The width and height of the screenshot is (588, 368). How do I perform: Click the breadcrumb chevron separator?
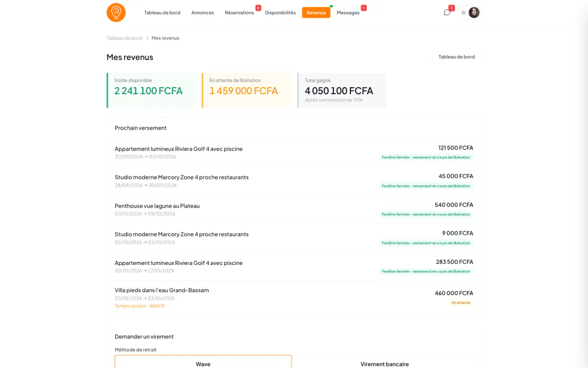147,38
